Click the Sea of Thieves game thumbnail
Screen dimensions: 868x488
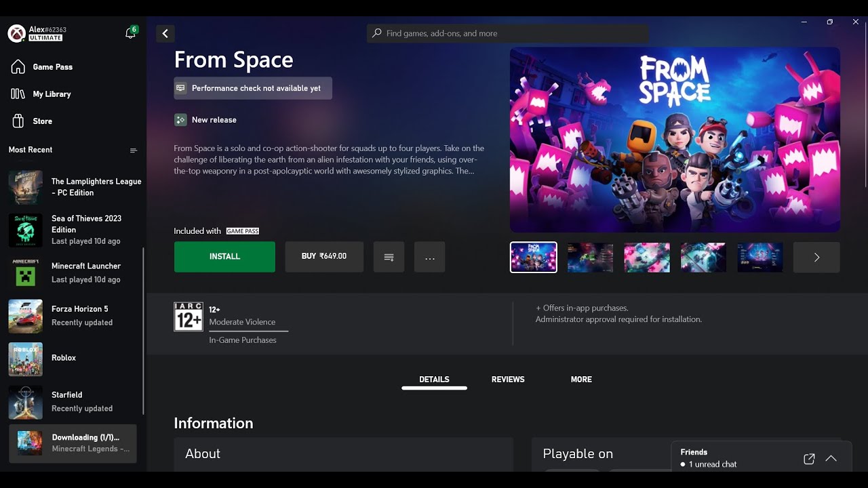click(26, 230)
